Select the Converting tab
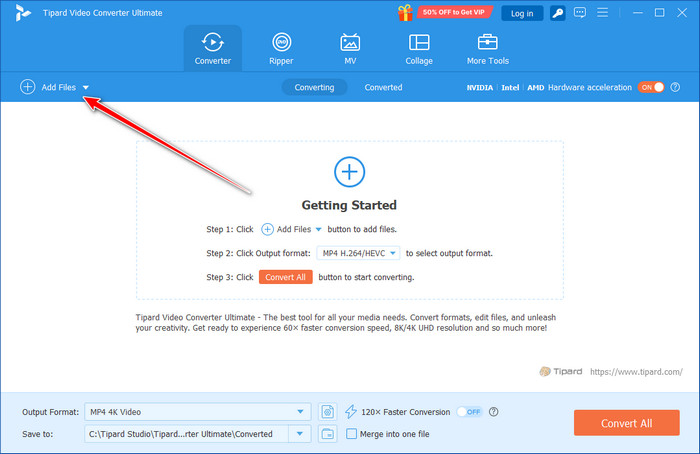 click(314, 87)
